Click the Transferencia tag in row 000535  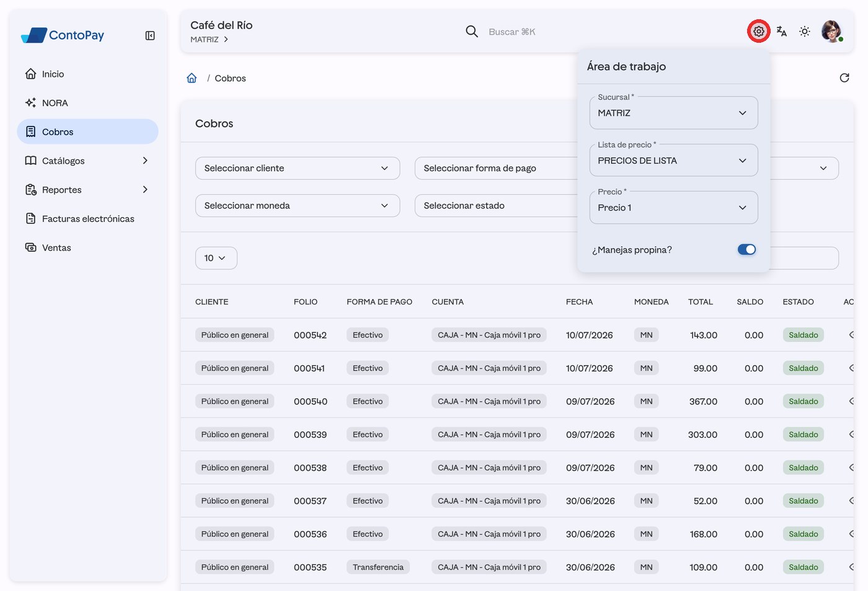pyautogui.click(x=378, y=567)
